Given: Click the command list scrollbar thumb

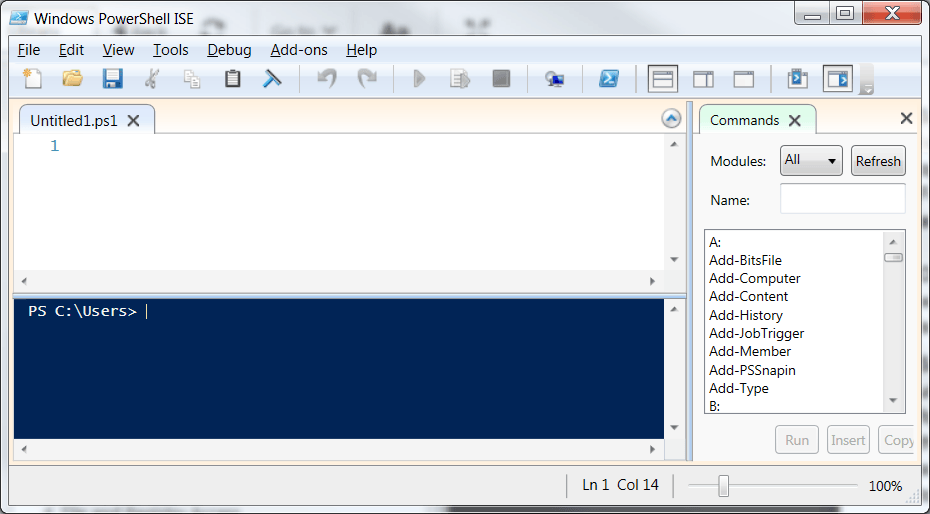Looking at the screenshot, I should click(x=893, y=258).
